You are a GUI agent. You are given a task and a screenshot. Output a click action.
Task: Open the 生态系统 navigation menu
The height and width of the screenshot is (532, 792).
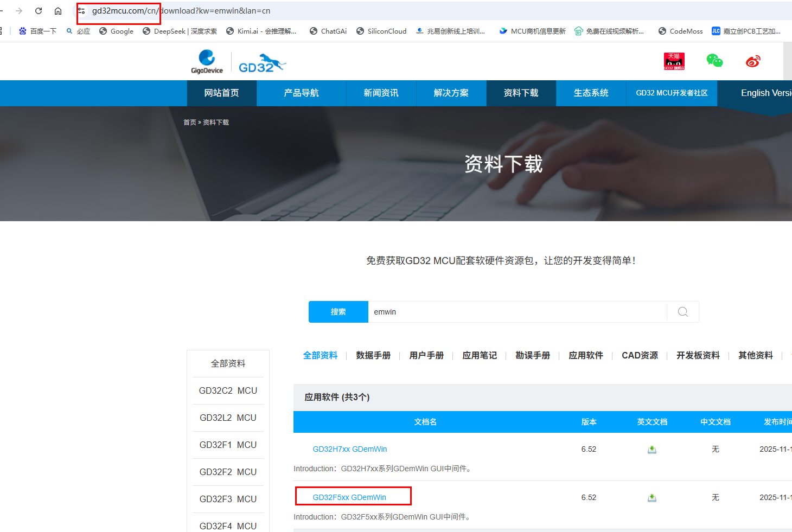[x=591, y=93]
